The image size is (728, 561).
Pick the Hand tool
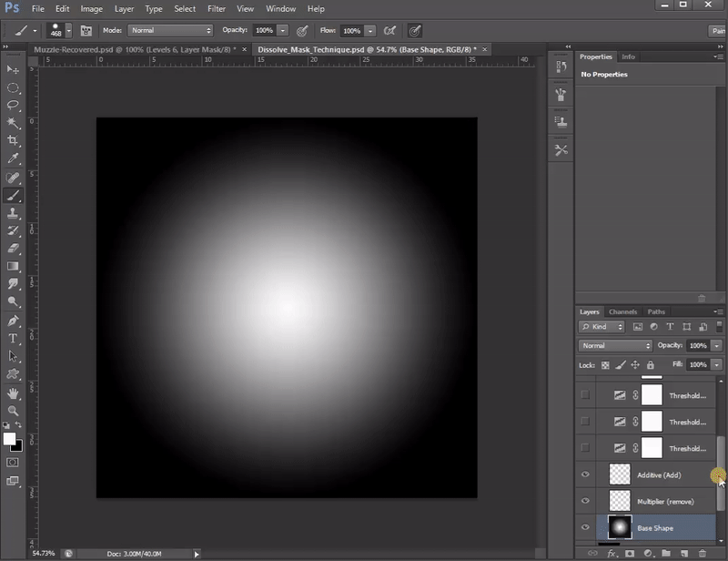pos(13,393)
